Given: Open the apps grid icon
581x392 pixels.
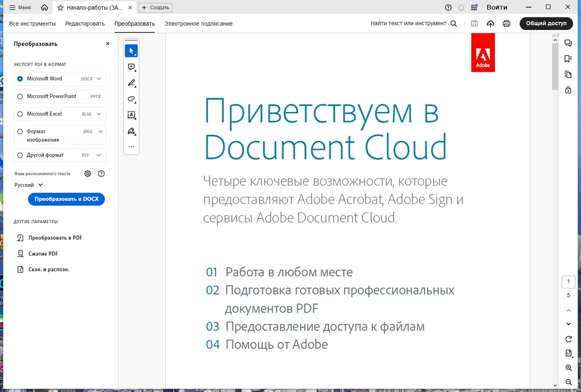Looking at the screenshot, I should point(474,7).
